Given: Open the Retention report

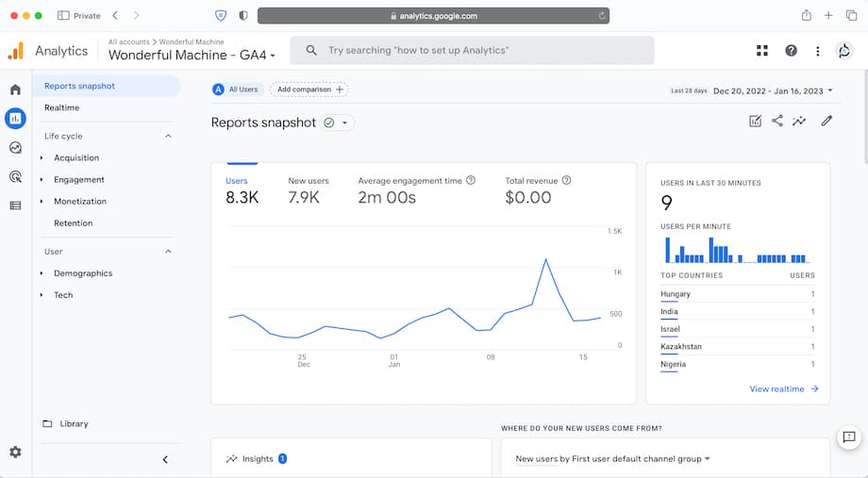Looking at the screenshot, I should 73,223.
